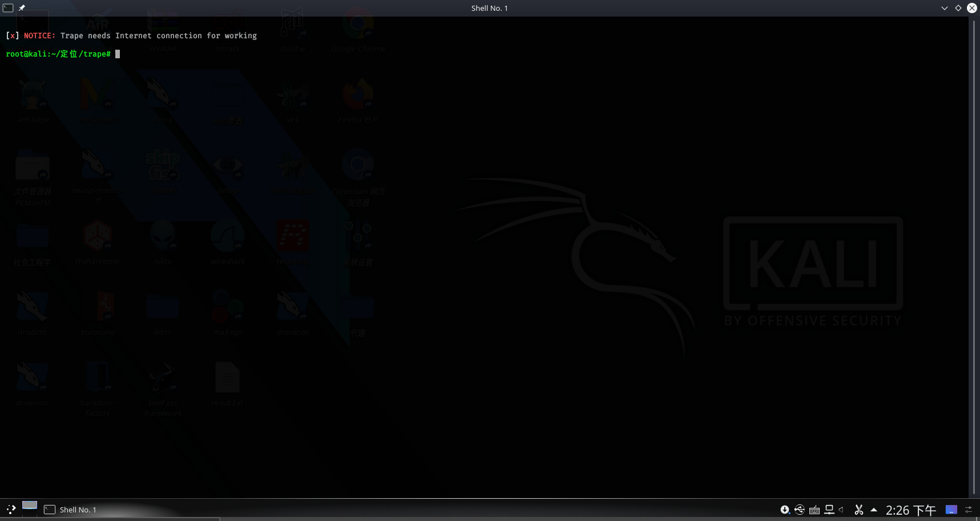This screenshot has height=521, width=980.
Task: Maximize the terminal via the diamond button
Action: pos(958,8)
